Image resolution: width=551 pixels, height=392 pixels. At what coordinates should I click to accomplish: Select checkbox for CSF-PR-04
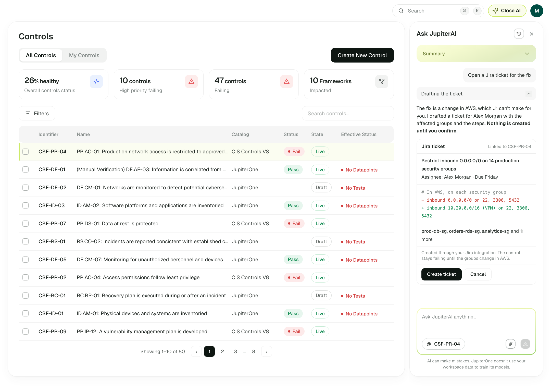click(26, 152)
